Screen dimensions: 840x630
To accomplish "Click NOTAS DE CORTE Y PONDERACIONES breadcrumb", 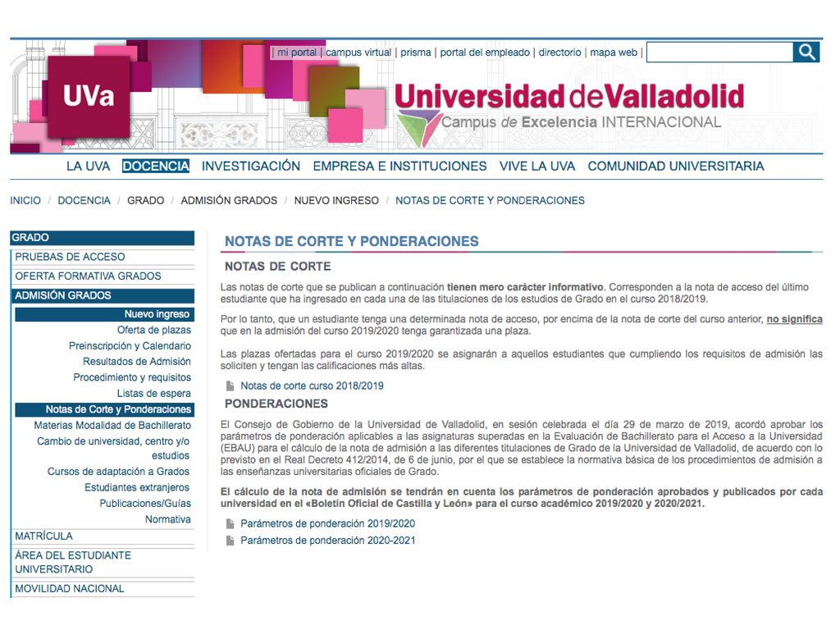I will click(491, 200).
